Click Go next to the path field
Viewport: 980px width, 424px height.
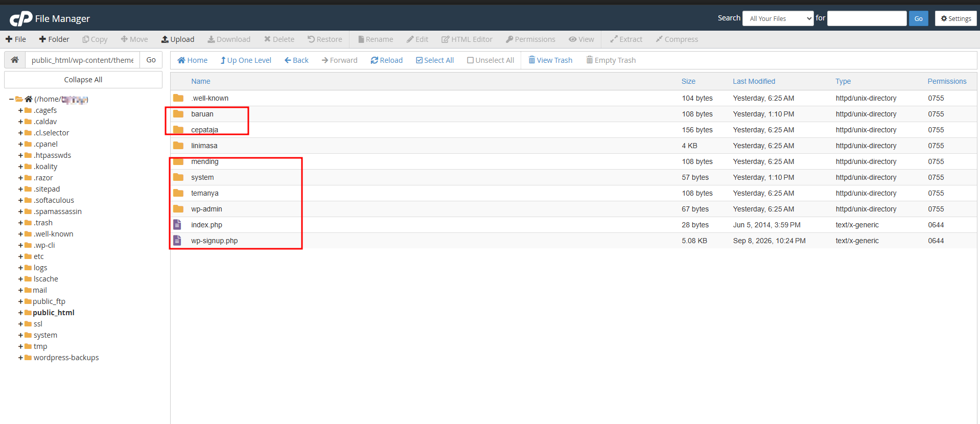pos(151,60)
